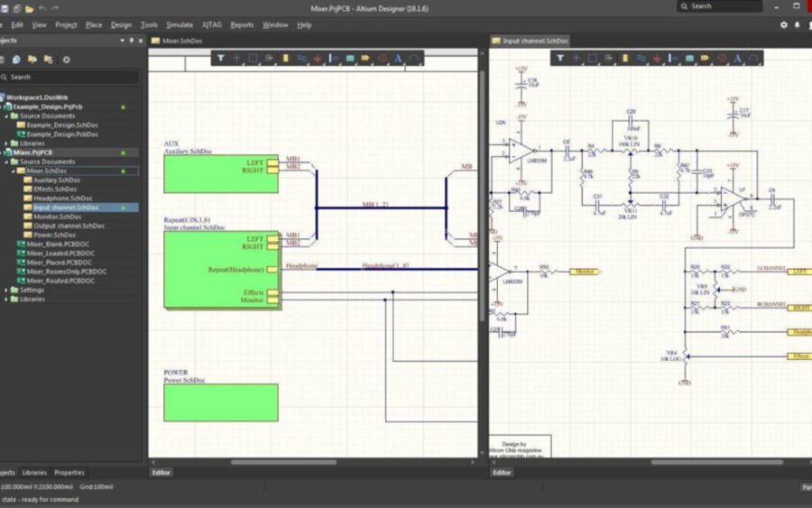The image size is (812, 508).
Task: Click the Save All icon in the title bar
Action: pos(17,9)
